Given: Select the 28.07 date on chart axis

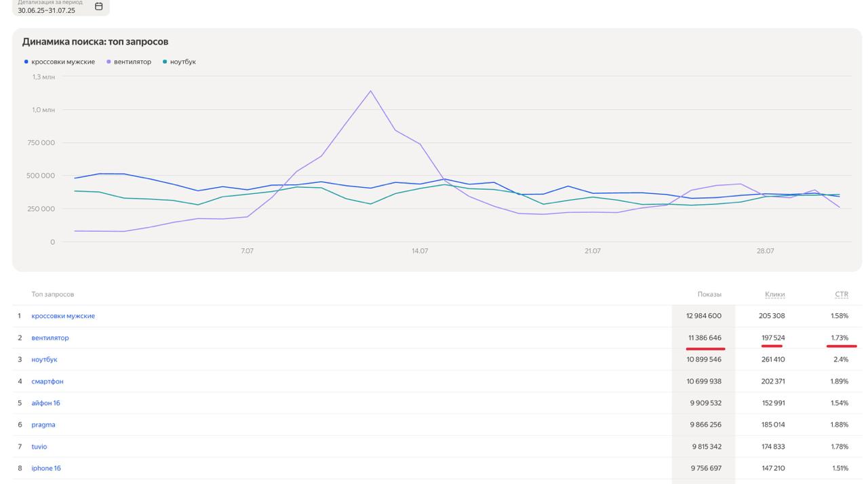Looking at the screenshot, I should tap(765, 251).
